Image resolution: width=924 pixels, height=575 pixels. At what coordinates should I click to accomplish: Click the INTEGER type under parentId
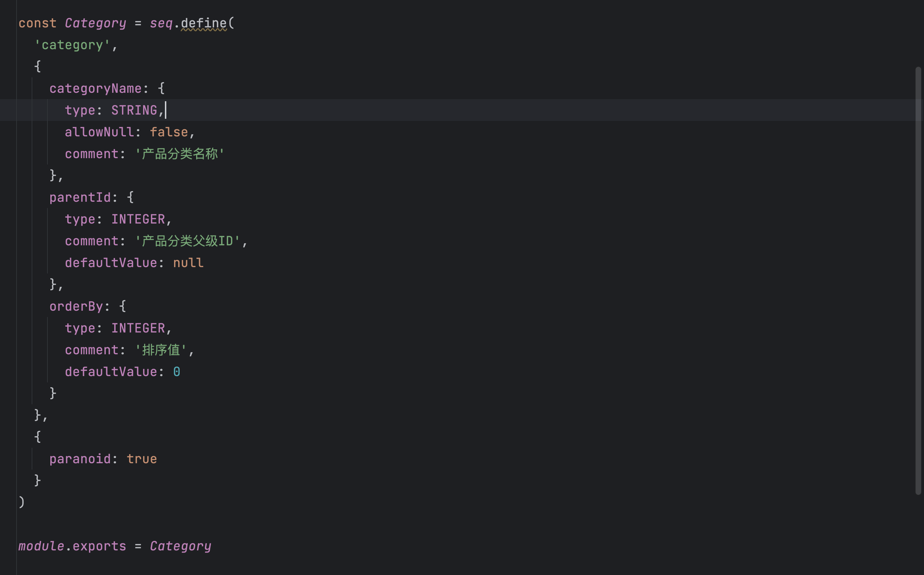tap(138, 219)
